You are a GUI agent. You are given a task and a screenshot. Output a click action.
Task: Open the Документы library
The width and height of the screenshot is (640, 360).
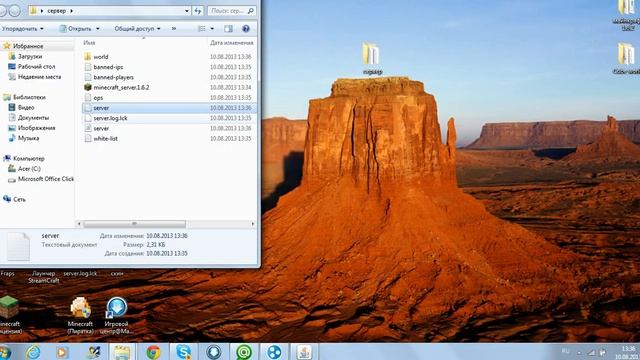[33, 118]
